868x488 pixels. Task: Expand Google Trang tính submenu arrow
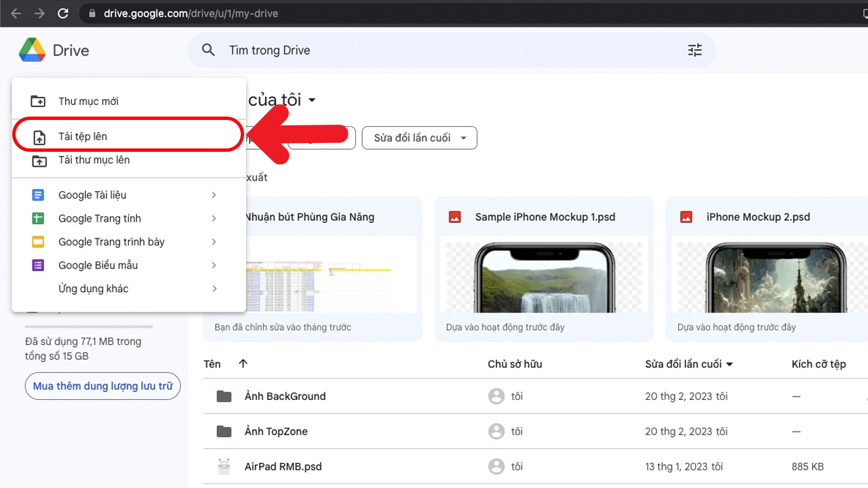214,218
